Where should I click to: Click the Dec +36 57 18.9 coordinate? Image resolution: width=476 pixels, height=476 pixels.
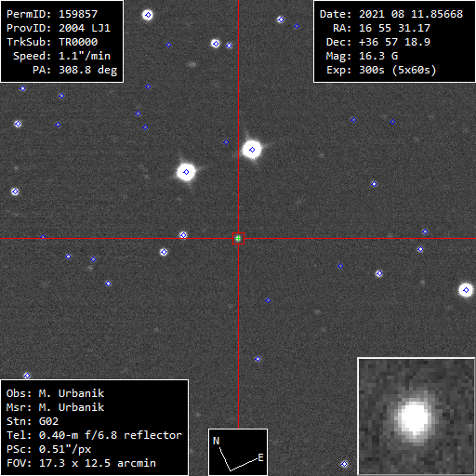(x=378, y=42)
